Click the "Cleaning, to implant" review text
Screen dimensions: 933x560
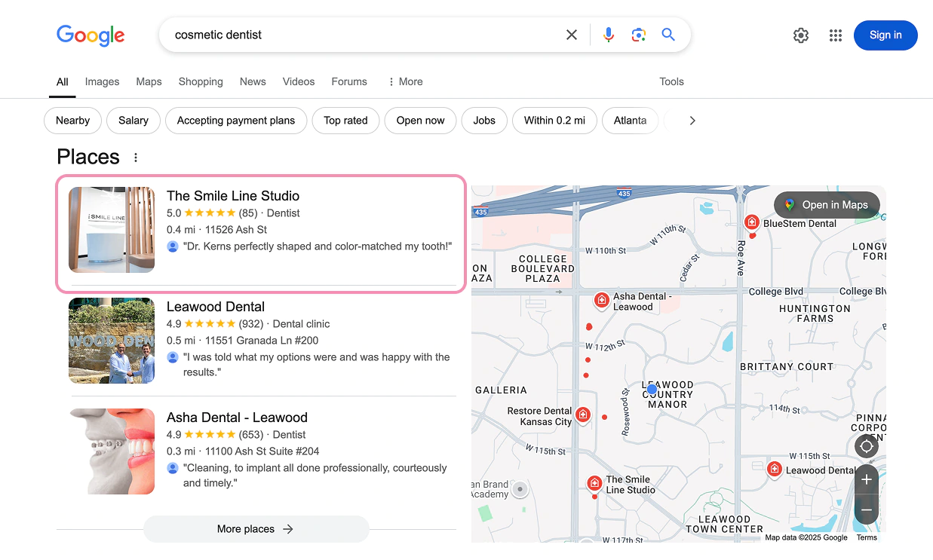pyautogui.click(x=315, y=476)
